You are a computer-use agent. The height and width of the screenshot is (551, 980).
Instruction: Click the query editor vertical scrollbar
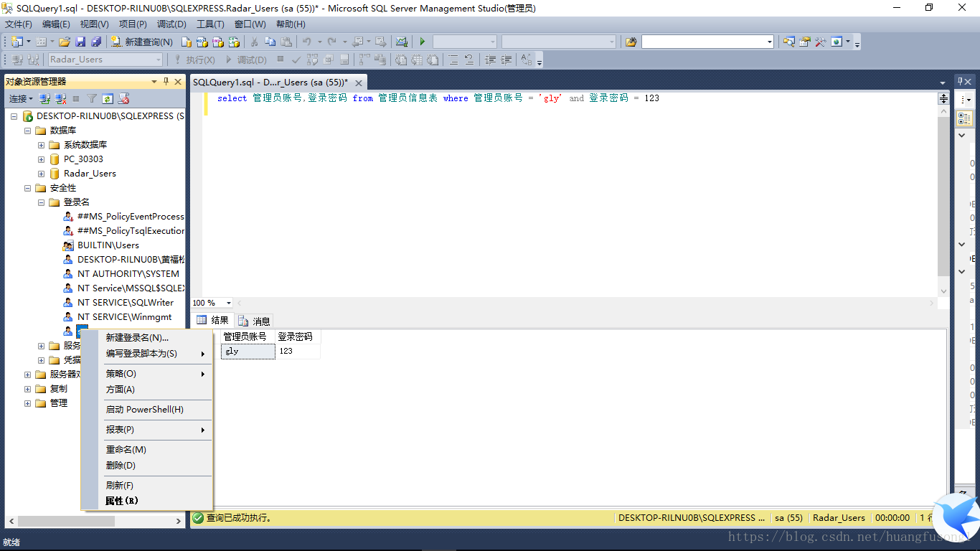tap(943, 194)
